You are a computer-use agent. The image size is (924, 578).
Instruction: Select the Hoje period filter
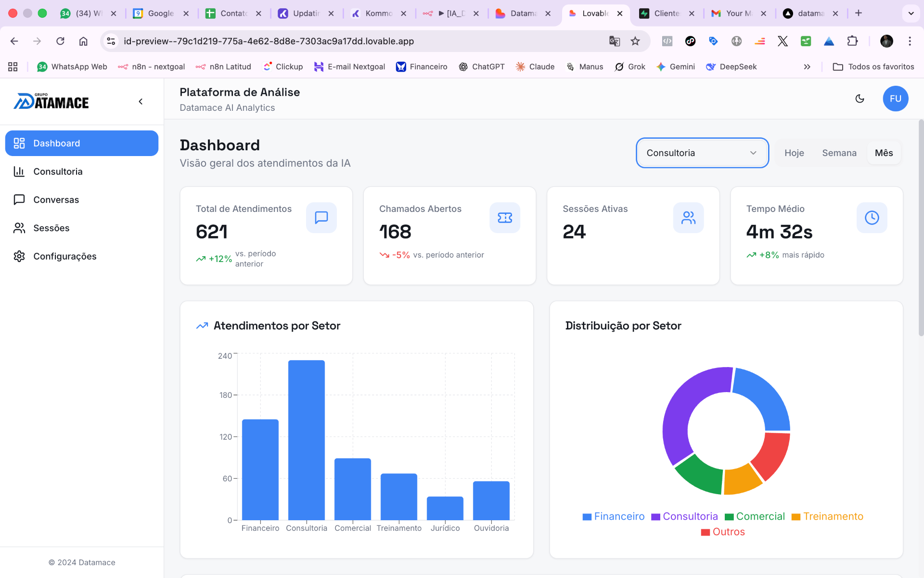point(794,153)
